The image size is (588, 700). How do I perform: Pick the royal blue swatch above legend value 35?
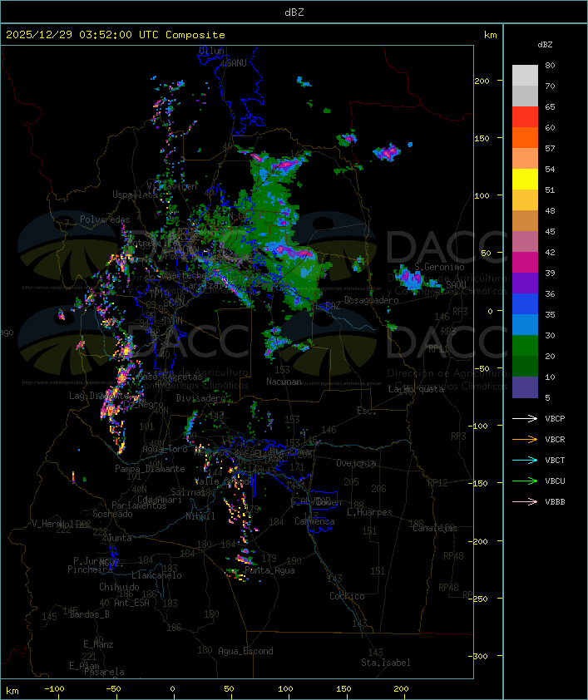(x=525, y=304)
